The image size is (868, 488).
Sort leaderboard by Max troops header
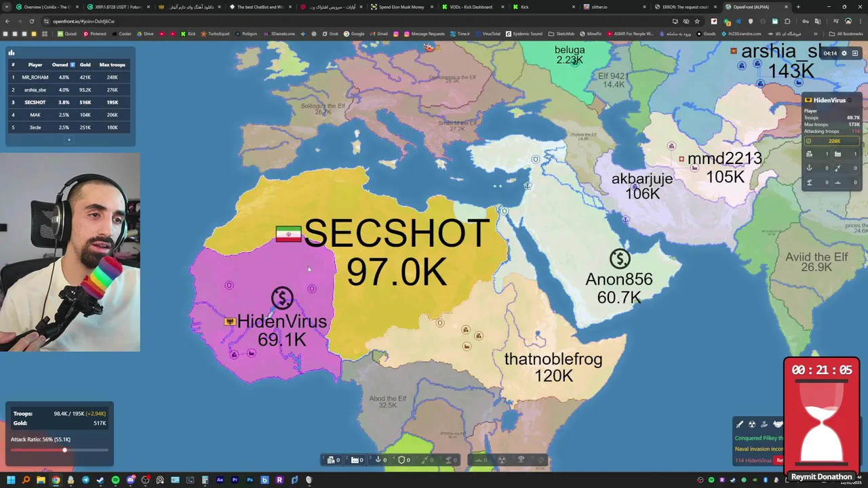pyautogui.click(x=112, y=64)
